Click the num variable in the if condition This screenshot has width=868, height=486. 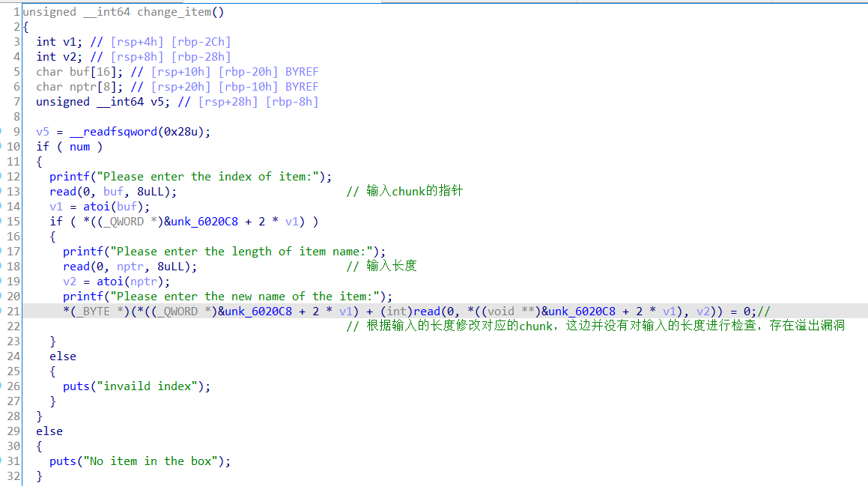[x=79, y=146]
